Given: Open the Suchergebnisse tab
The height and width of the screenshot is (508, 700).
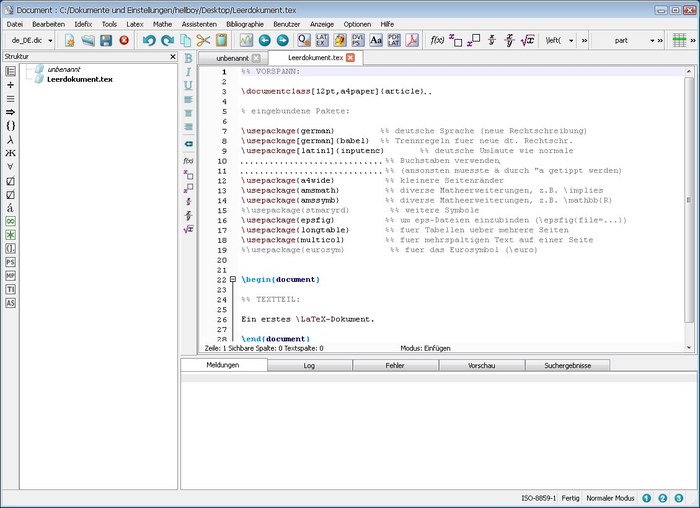Looking at the screenshot, I should 567,366.
